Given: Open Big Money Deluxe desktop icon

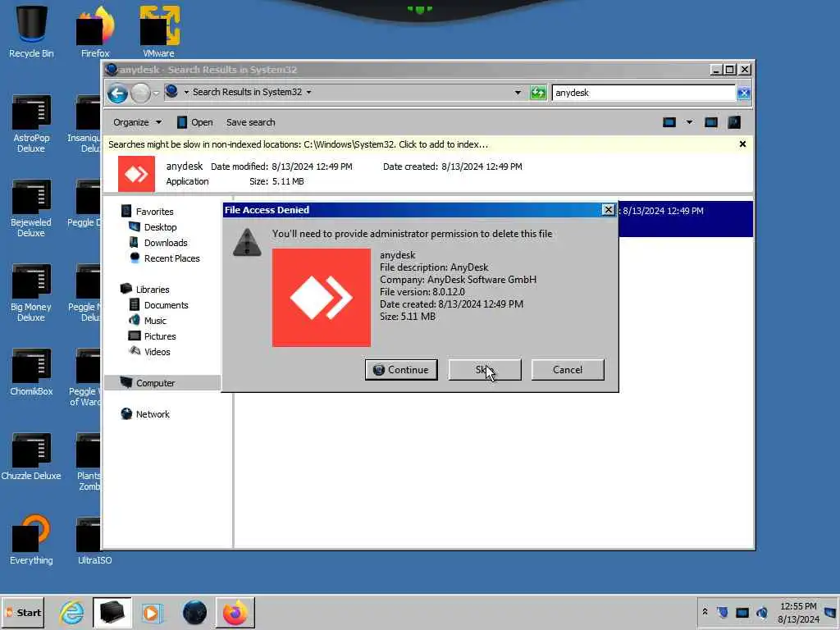Looking at the screenshot, I should [31, 293].
